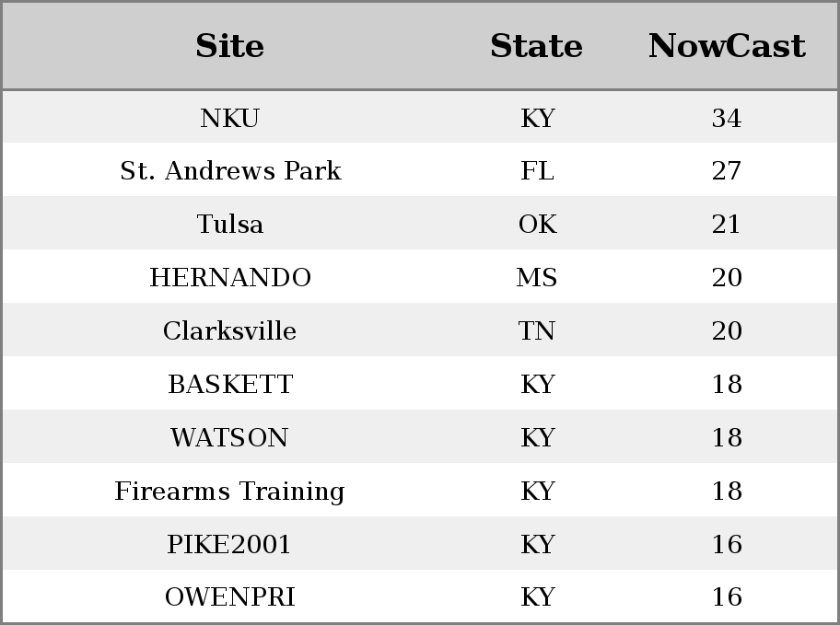Click the PIKE2001 site name
This screenshot has height=625, width=840.
point(229,544)
